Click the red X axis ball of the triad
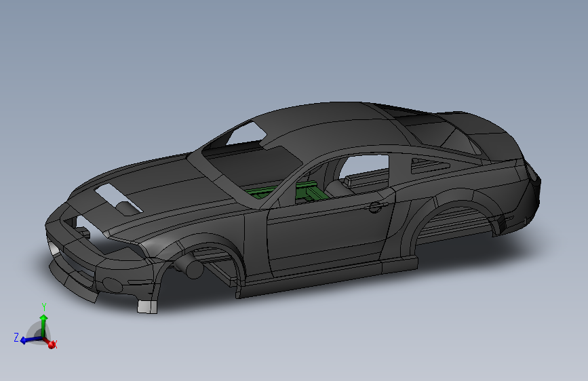Screen dimensions: 588x381 click(x=52, y=344)
